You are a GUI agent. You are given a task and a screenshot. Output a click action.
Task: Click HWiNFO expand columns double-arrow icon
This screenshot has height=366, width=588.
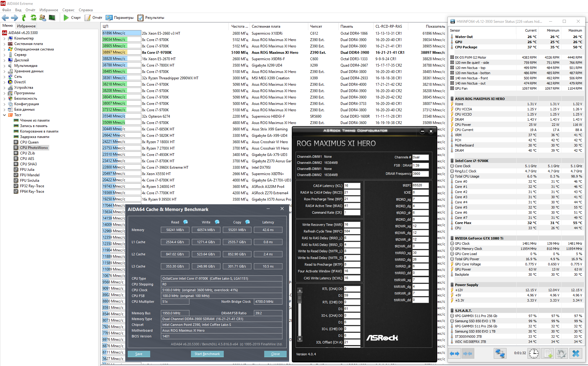pyautogui.click(x=455, y=353)
